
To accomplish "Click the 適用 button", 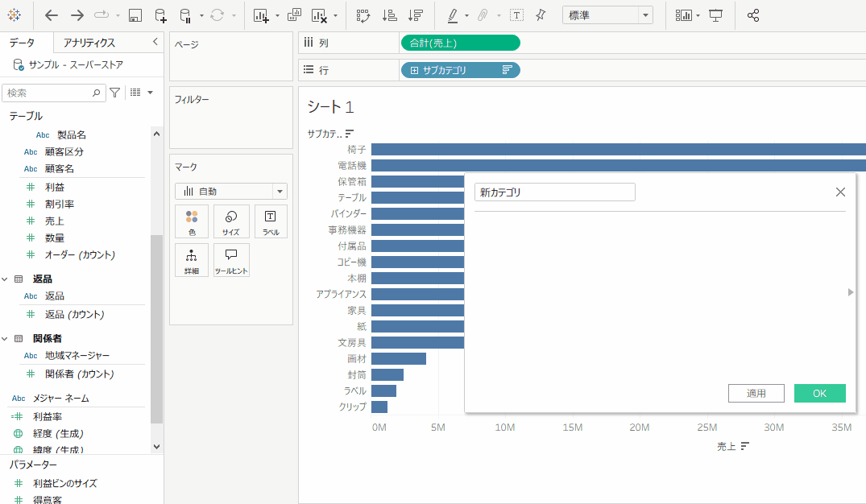I will click(x=756, y=393).
